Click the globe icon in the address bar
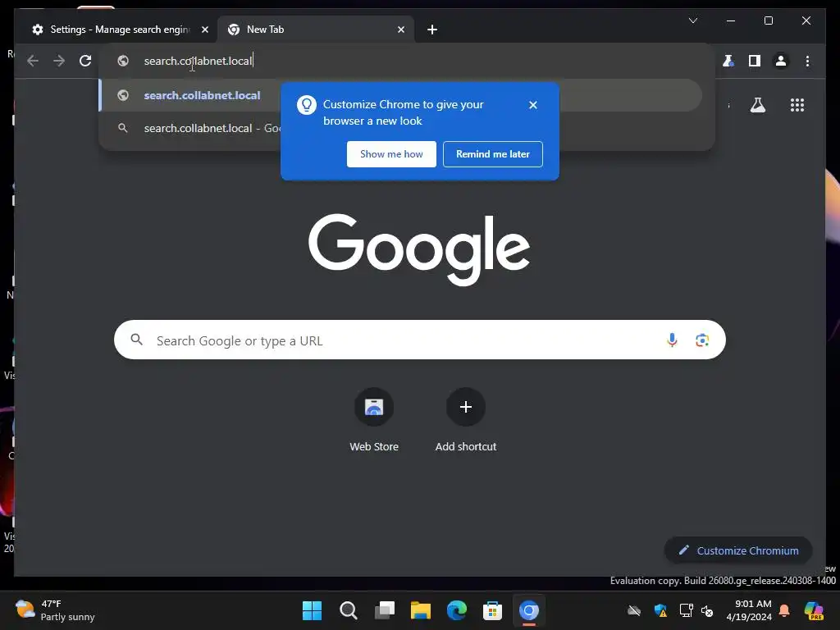840x630 pixels. [x=123, y=61]
